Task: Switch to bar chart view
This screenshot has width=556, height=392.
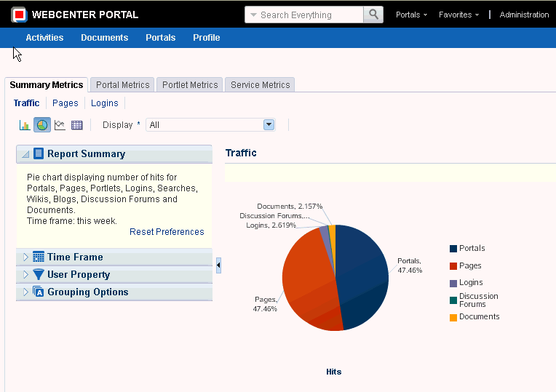Action: tap(25, 125)
